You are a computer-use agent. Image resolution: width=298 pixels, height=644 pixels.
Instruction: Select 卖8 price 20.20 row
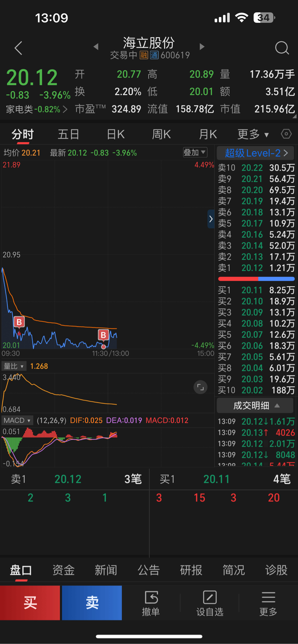[x=256, y=190]
